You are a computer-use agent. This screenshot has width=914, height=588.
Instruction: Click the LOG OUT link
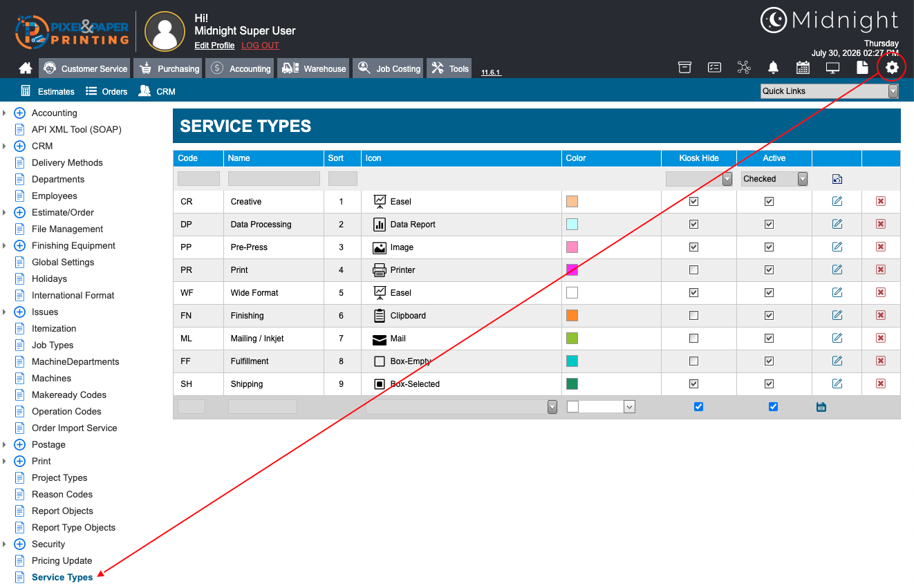pyautogui.click(x=260, y=46)
